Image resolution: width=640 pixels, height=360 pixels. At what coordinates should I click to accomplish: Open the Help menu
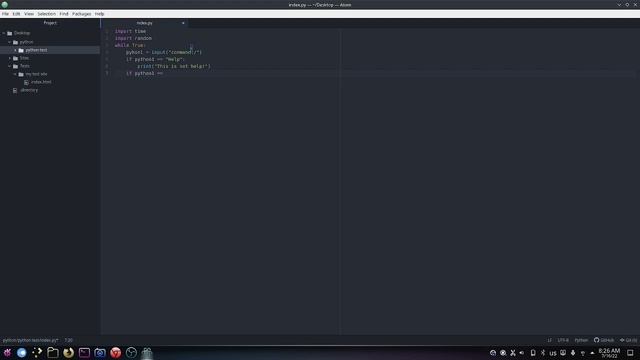pos(100,14)
